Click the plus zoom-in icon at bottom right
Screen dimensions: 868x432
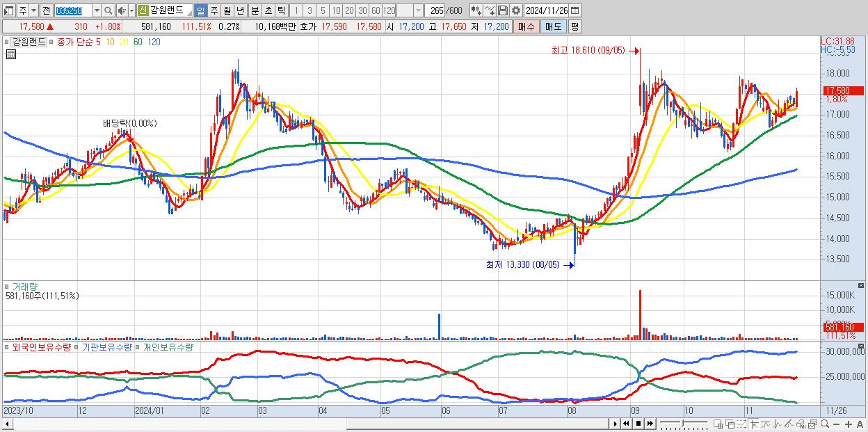tap(849, 424)
